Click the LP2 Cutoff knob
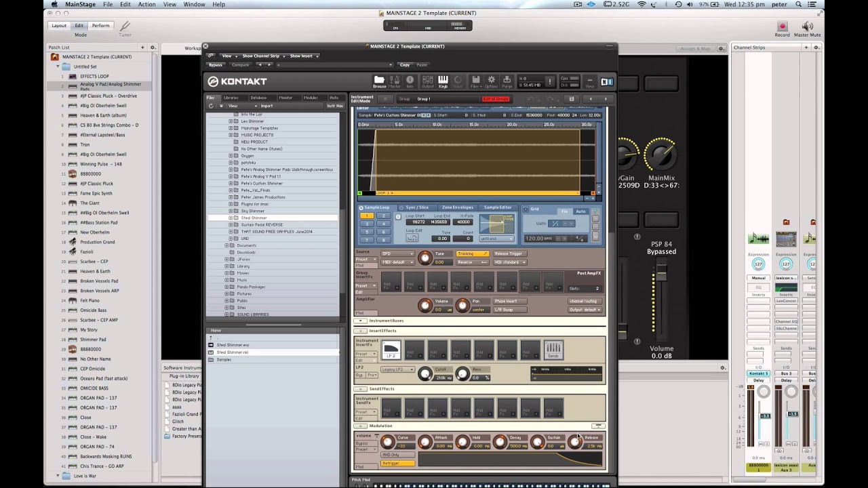The image size is (868, 488). click(425, 373)
